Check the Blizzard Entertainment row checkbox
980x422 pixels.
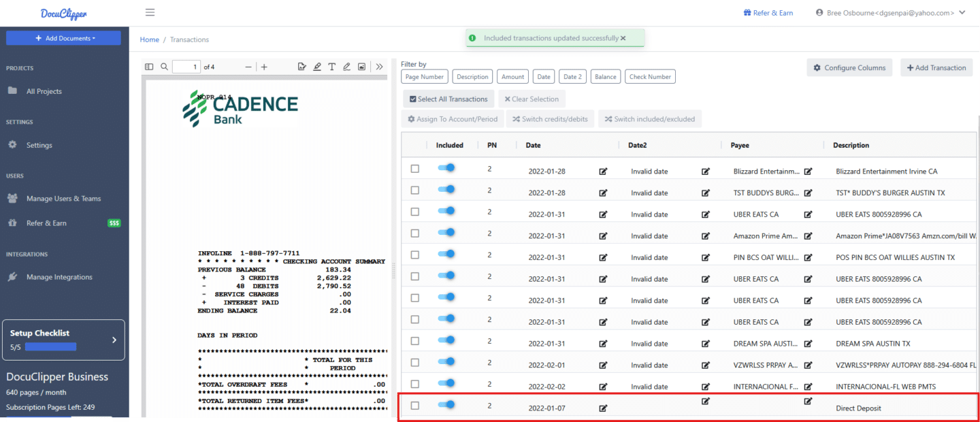coord(415,169)
